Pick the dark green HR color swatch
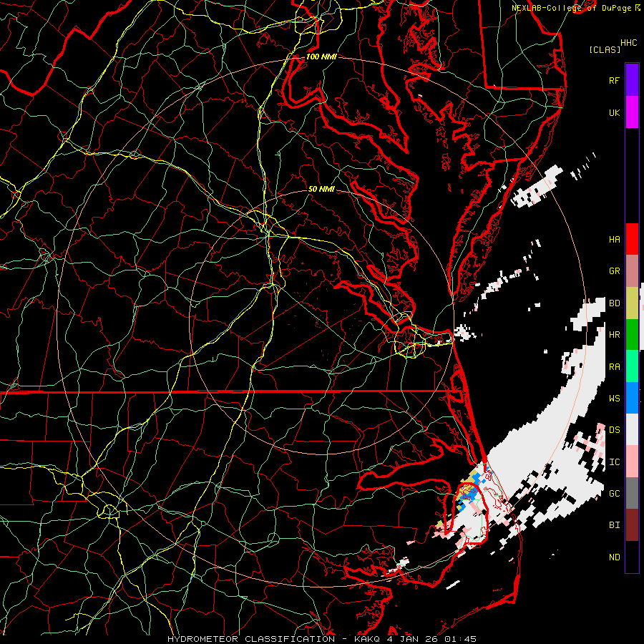The image size is (644, 644). tap(632, 335)
